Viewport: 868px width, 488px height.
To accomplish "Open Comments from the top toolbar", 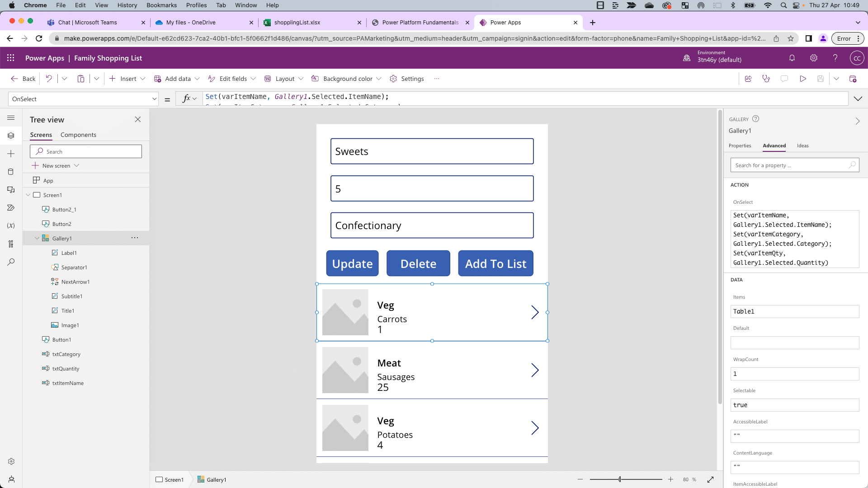I will pos(784,79).
